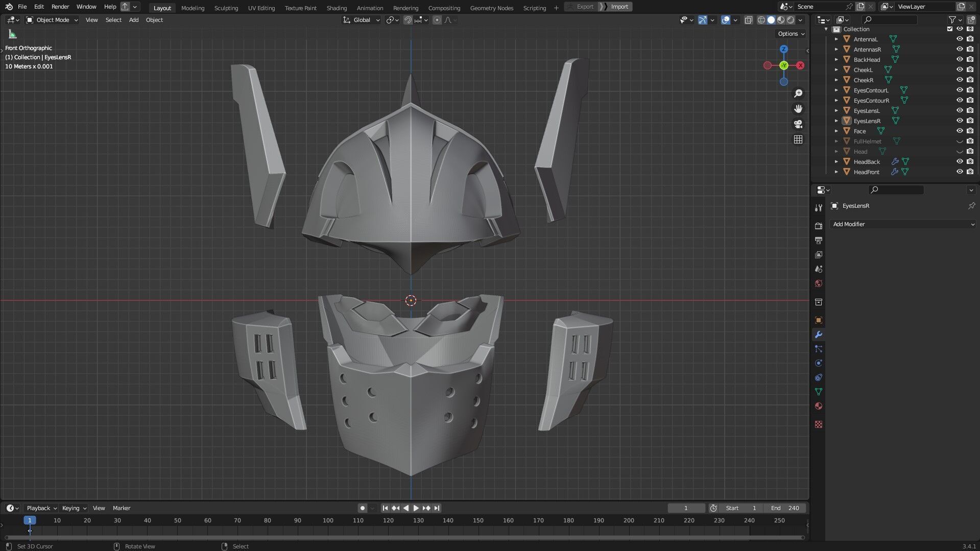980x551 pixels.
Task: Open the Object properties tab
Action: [819, 320]
